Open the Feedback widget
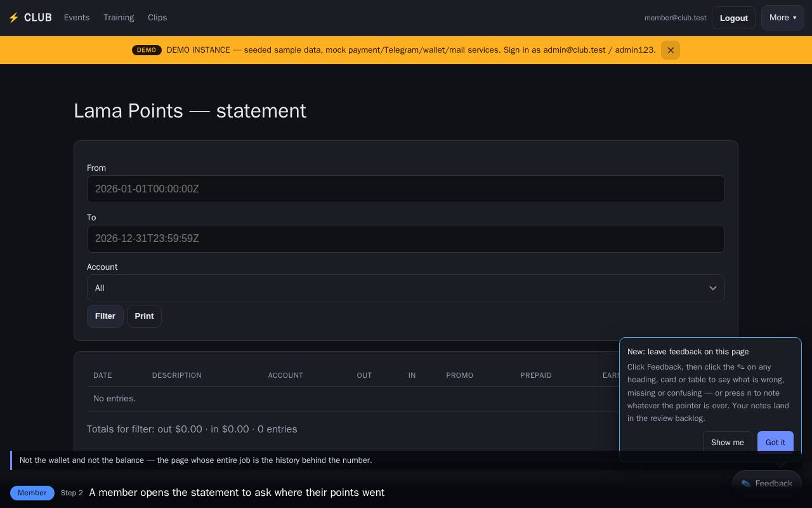Image resolution: width=812 pixels, height=508 pixels. [x=767, y=484]
